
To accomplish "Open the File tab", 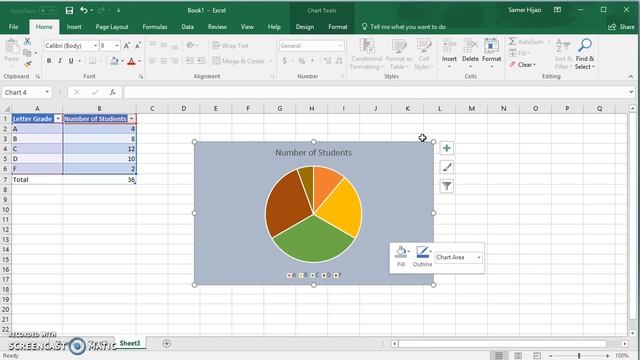I will [x=13, y=27].
